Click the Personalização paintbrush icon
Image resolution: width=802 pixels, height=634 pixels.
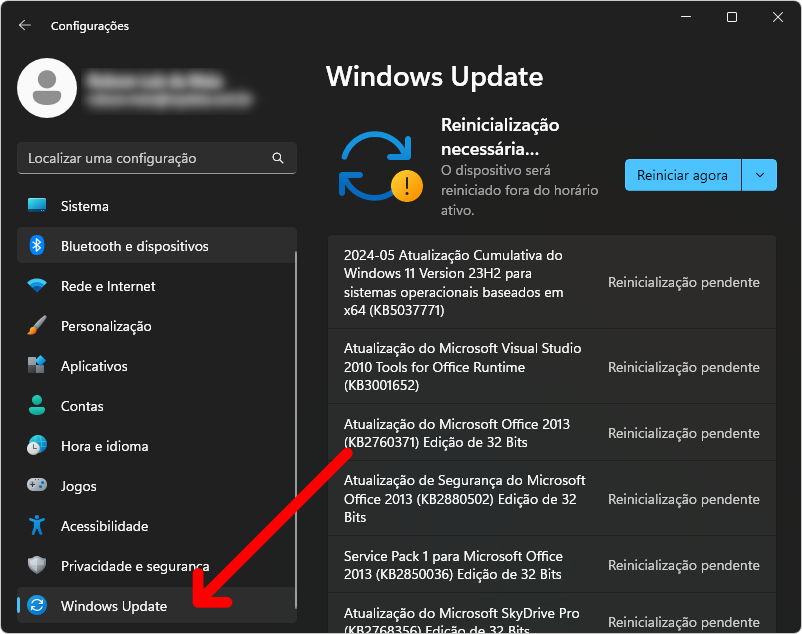click(x=37, y=326)
